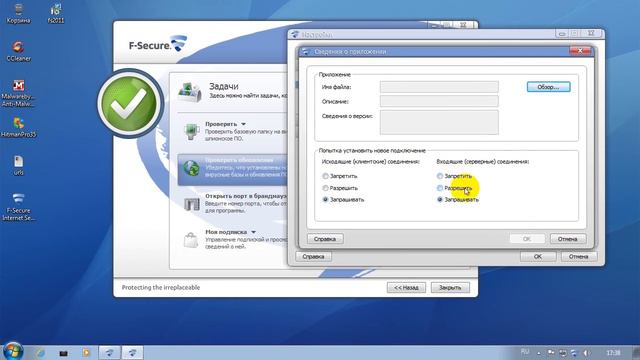
Task: Open the folder icon in taskbar
Action: [x=63, y=353]
